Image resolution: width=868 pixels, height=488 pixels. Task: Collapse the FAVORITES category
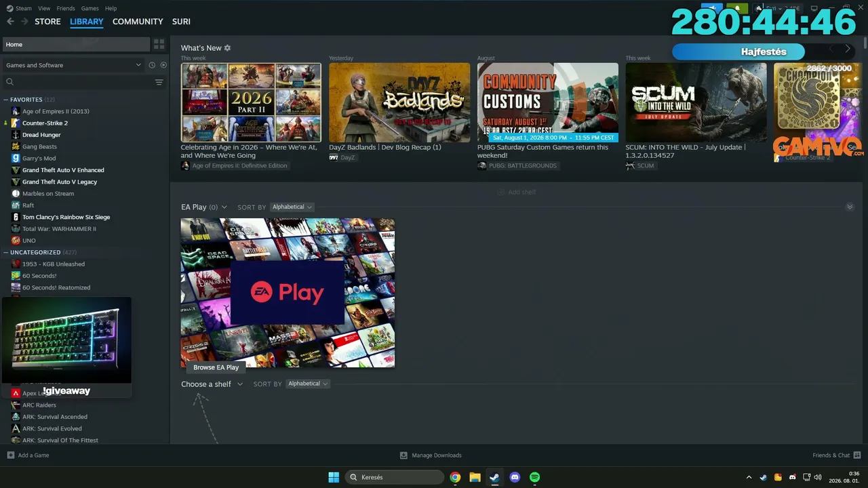[6, 100]
